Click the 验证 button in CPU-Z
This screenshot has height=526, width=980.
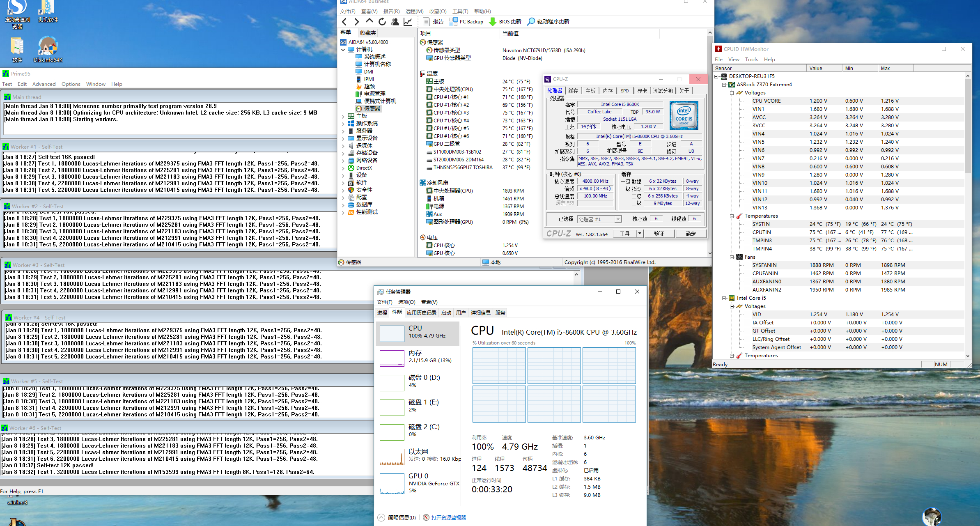(x=659, y=234)
